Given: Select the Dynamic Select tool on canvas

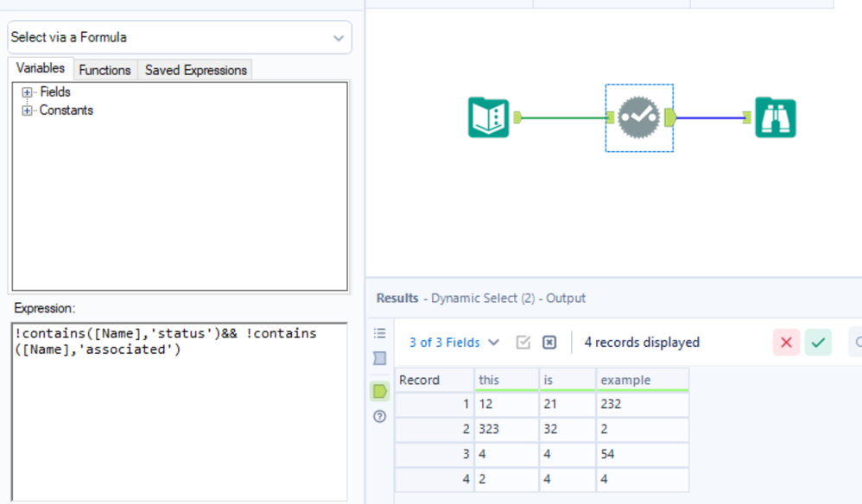Looking at the screenshot, I should (x=639, y=117).
